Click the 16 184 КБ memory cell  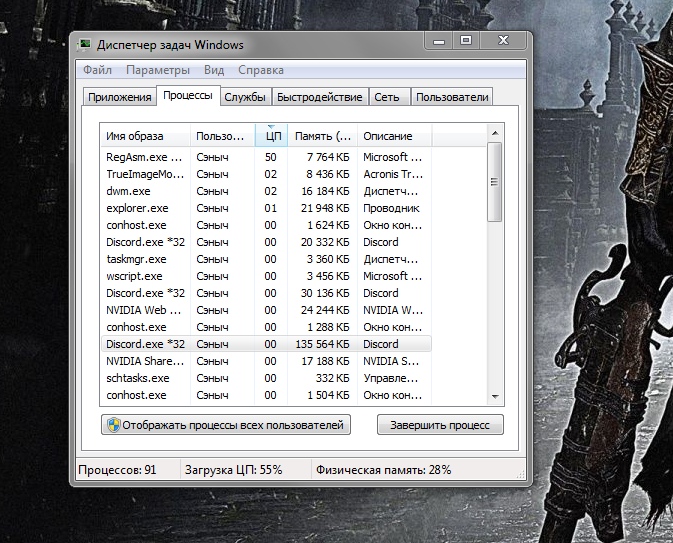pos(325,191)
